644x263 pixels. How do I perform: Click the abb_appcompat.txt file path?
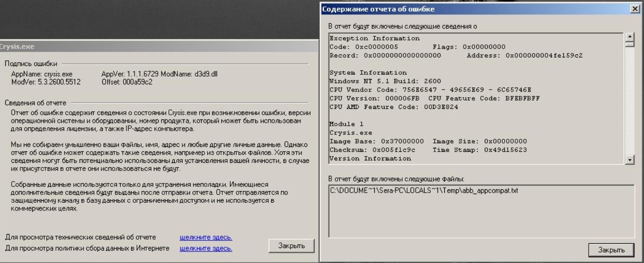coord(424,191)
